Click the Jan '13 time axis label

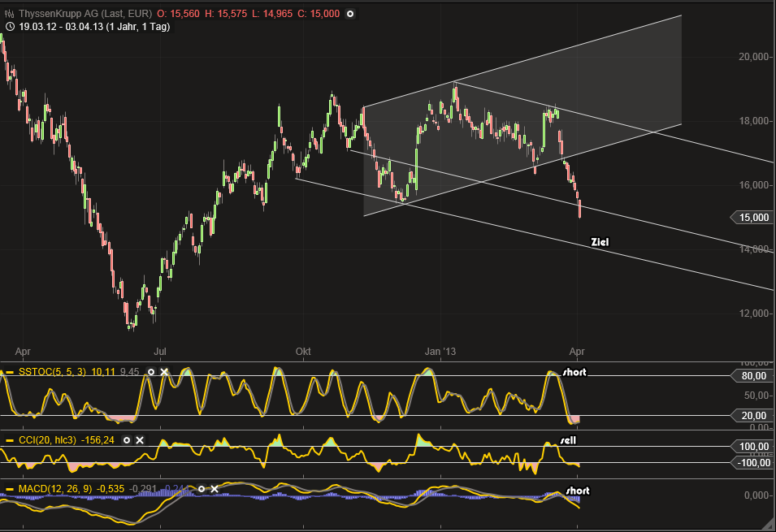tap(440, 352)
